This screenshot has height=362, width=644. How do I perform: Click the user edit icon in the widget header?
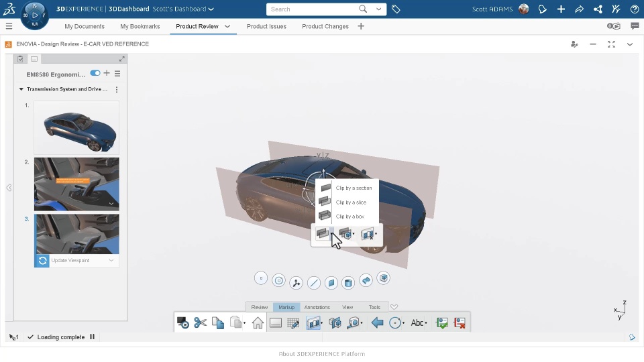pyautogui.click(x=575, y=44)
